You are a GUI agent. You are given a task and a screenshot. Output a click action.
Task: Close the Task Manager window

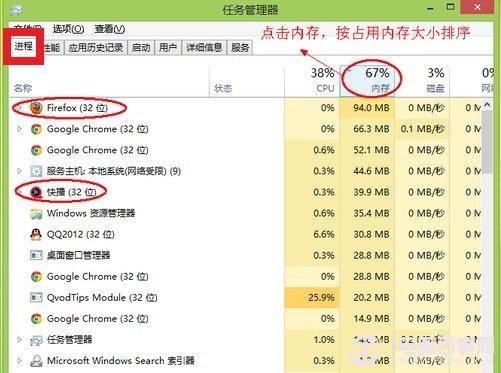point(478,7)
